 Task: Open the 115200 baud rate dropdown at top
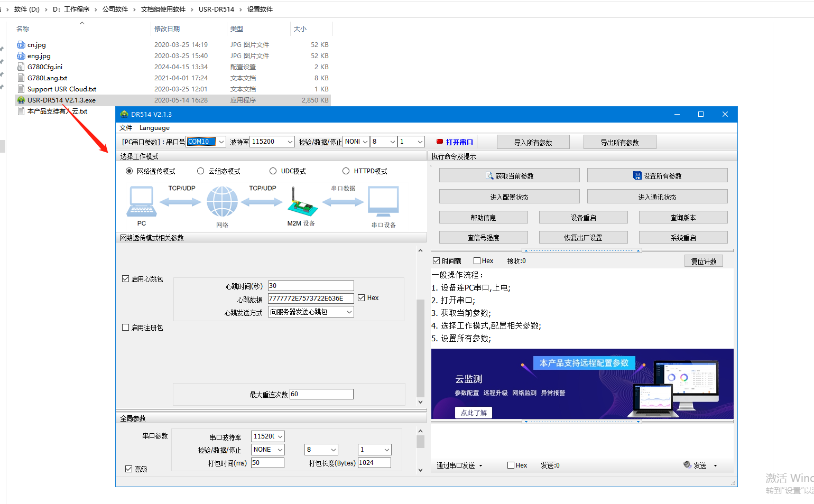click(290, 142)
